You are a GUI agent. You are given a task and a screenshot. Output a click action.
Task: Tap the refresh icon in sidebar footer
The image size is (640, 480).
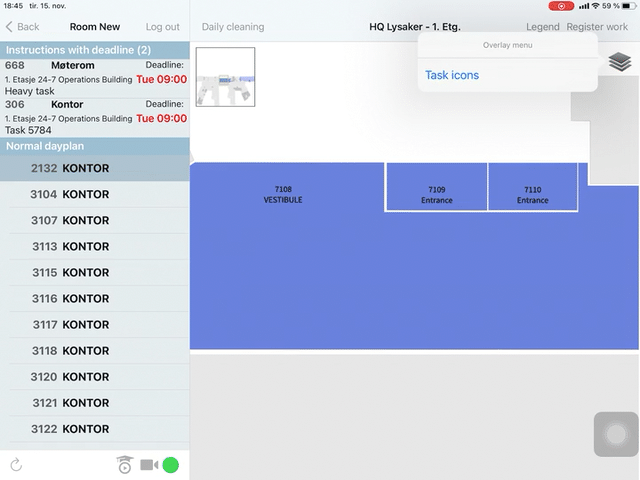coord(16,464)
